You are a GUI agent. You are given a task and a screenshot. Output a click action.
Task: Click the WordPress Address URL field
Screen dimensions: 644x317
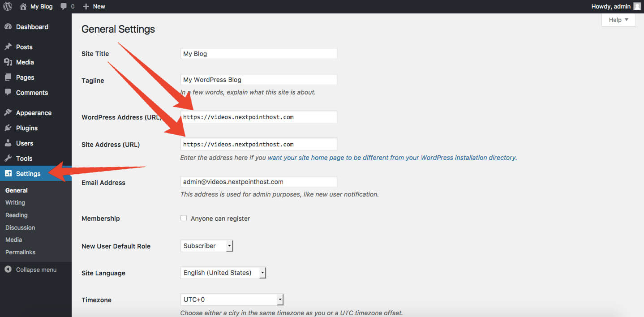coord(259,117)
